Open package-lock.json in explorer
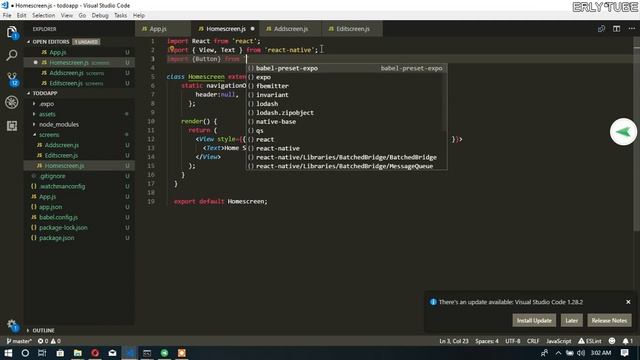 tap(63, 227)
